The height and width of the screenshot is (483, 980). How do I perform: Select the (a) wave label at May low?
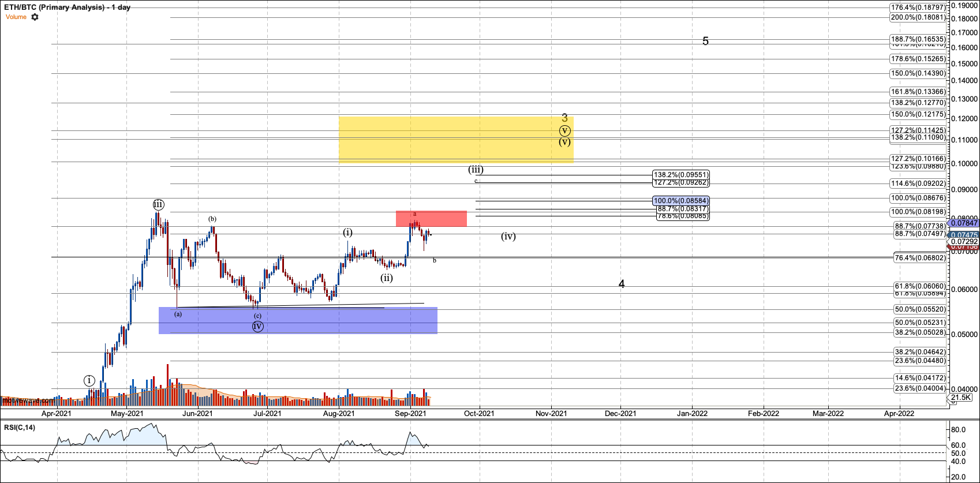coord(178,314)
